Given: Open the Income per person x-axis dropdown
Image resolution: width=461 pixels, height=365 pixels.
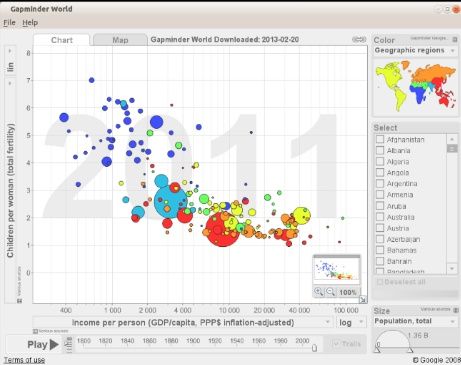Looking at the screenshot, I should 183,323.
